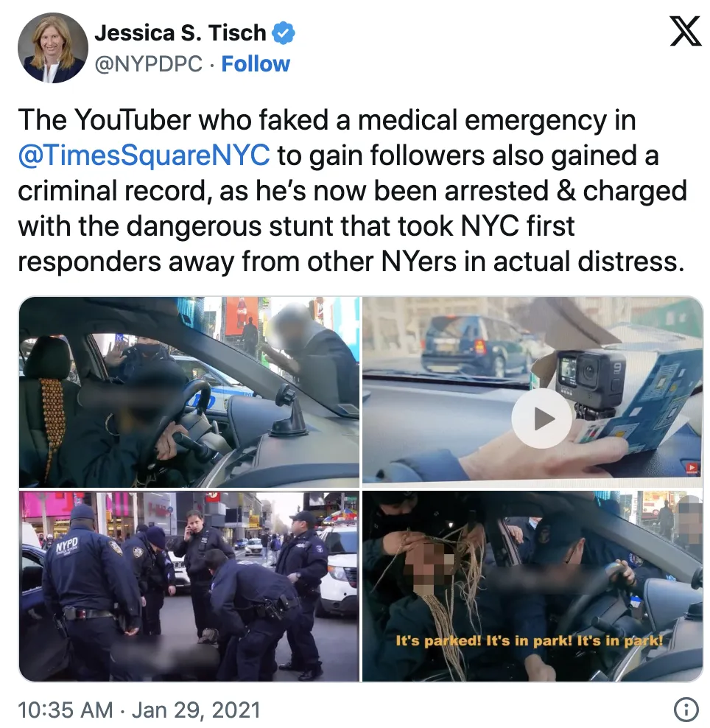The image size is (710, 728).
Task: Open the X logo link
Action: [x=686, y=32]
